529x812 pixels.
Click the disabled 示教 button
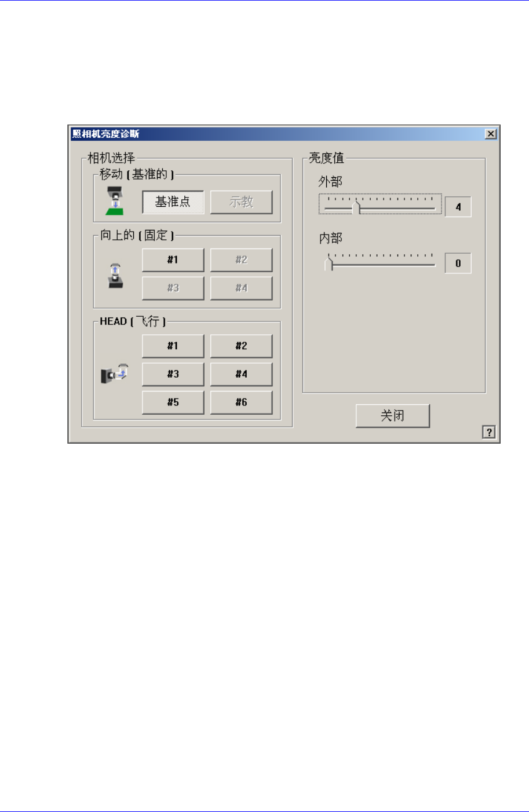coord(241,202)
